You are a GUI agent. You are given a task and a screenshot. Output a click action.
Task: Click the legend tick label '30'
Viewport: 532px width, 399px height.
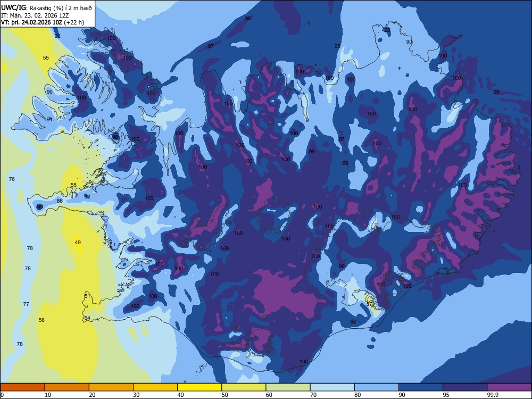click(x=136, y=395)
